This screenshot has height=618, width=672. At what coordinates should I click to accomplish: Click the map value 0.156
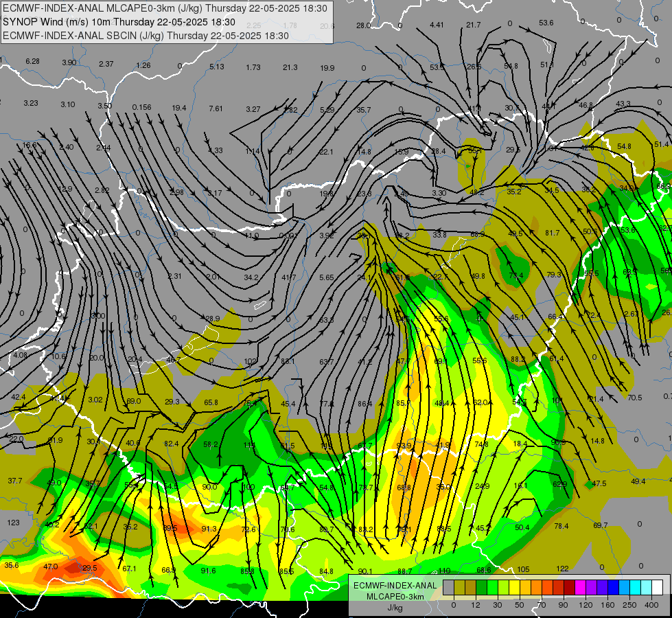[x=141, y=107]
